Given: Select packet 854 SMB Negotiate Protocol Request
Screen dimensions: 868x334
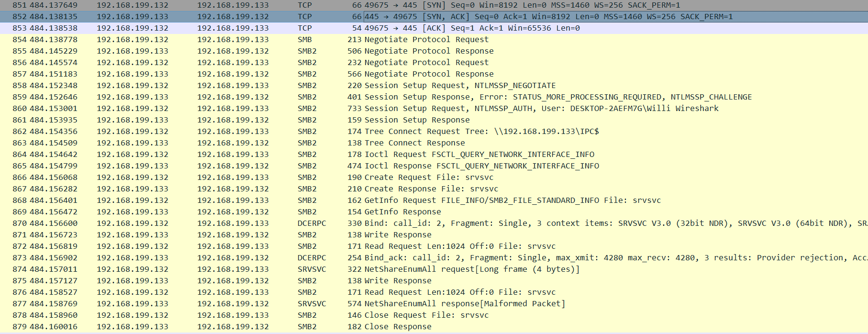Looking at the screenshot, I should coord(434,40).
